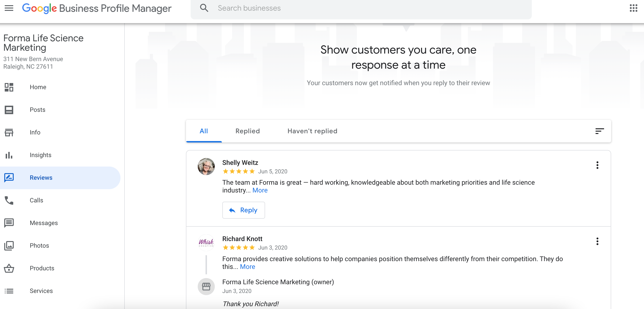Click the Messages chat icon

pyautogui.click(x=9, y=223)
